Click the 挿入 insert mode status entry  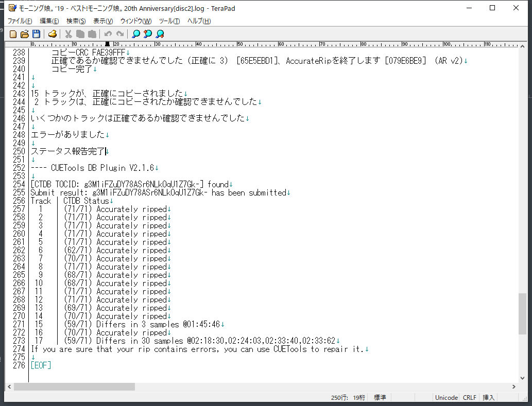489,398
